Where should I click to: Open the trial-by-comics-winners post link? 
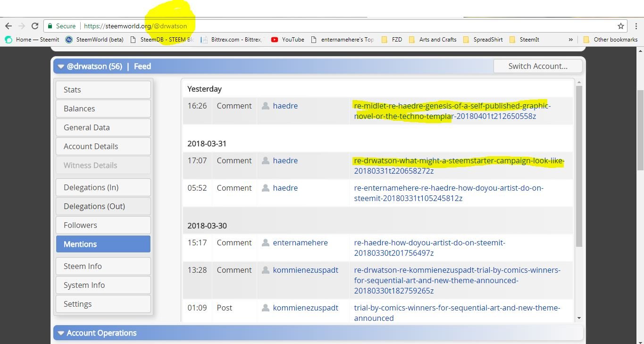457,313
